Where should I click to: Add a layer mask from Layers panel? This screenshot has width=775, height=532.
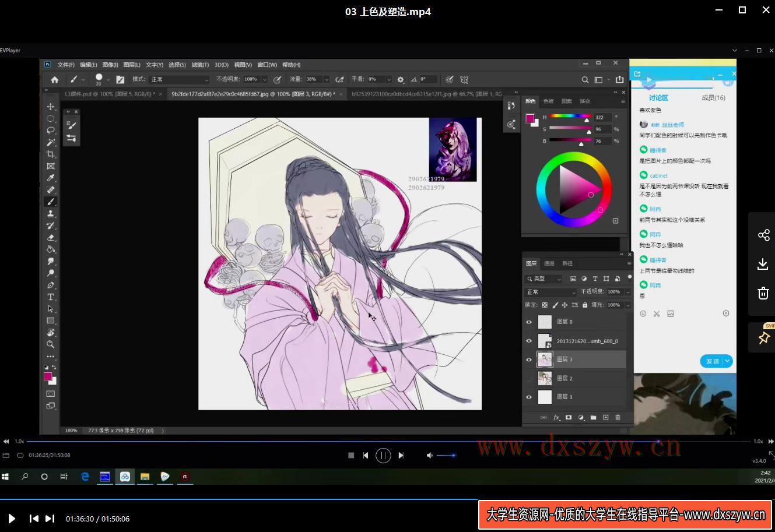tap(569, 417)
